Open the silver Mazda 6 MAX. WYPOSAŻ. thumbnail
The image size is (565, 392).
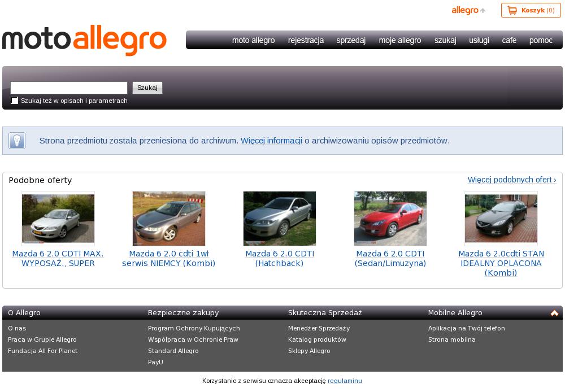click(x=58, y=218)
